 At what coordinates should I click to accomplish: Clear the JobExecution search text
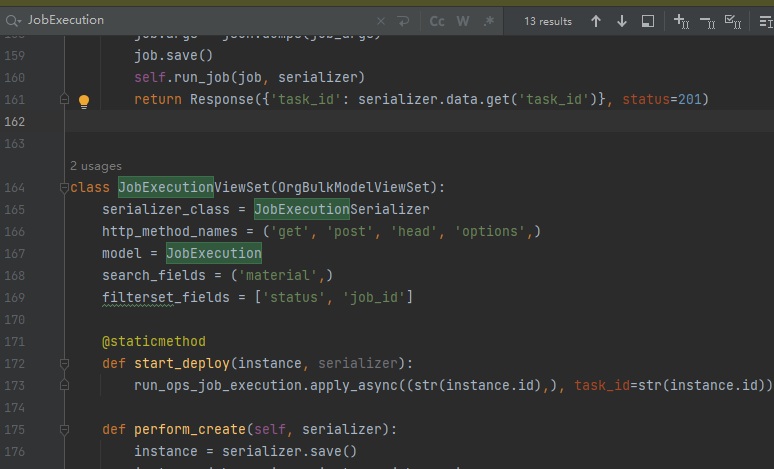point(380,21)
